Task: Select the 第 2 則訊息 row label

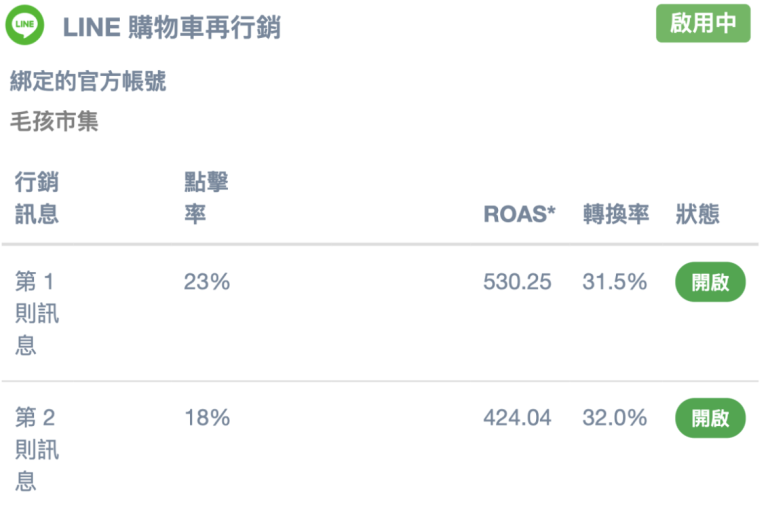Action: [x=37, y=449]
